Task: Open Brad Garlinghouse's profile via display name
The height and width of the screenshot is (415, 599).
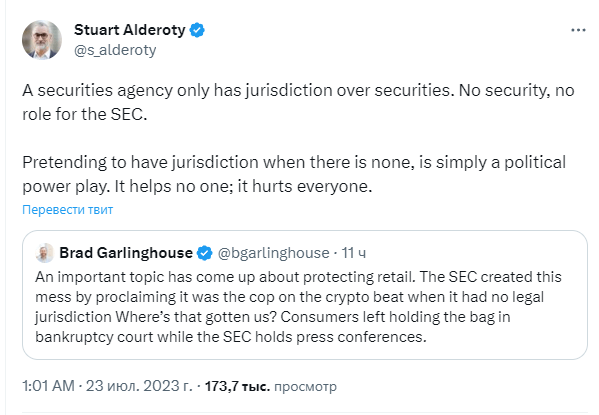Action: (126, 253)
